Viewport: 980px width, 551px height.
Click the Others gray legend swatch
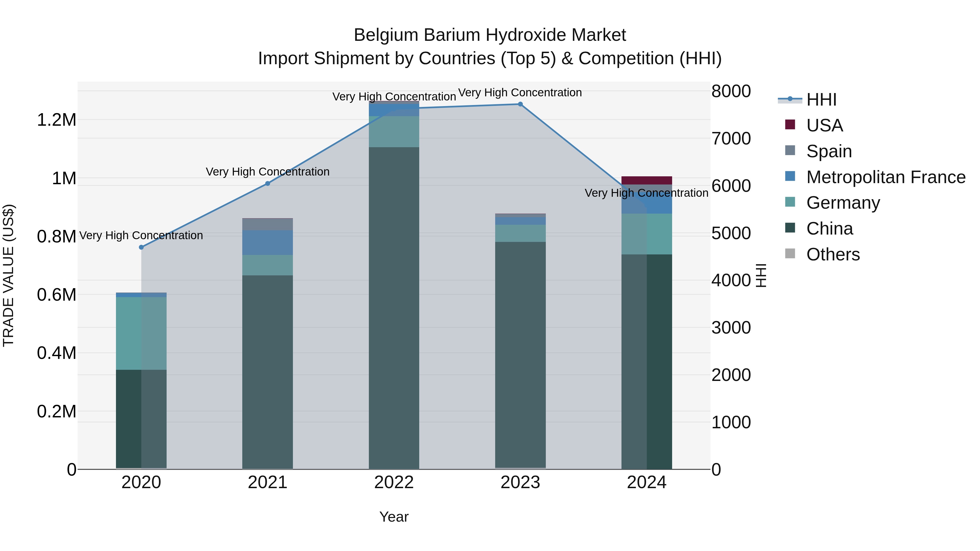pos(790,253)
